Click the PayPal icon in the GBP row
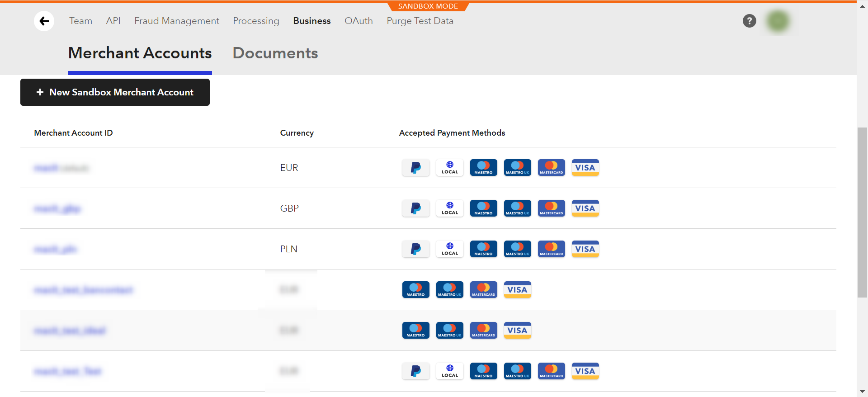Viewport: 868px width, 397px height. (x=416, y=208)
